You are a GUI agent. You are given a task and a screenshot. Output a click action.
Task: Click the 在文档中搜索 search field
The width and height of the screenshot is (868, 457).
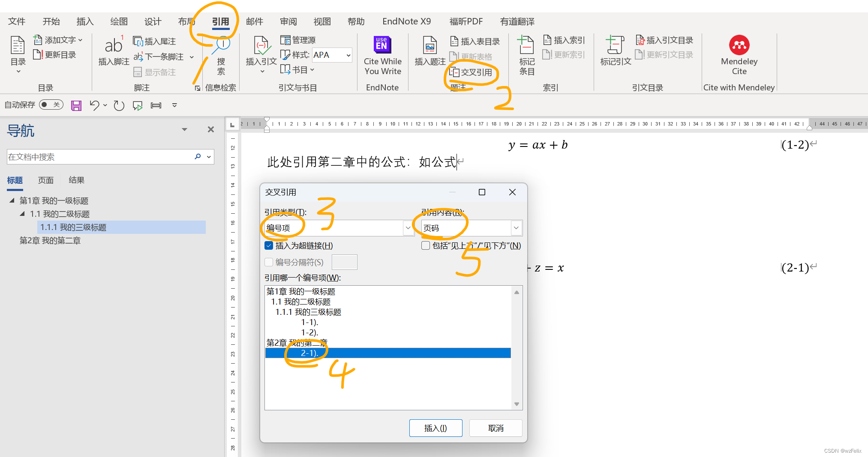(99, 157)
